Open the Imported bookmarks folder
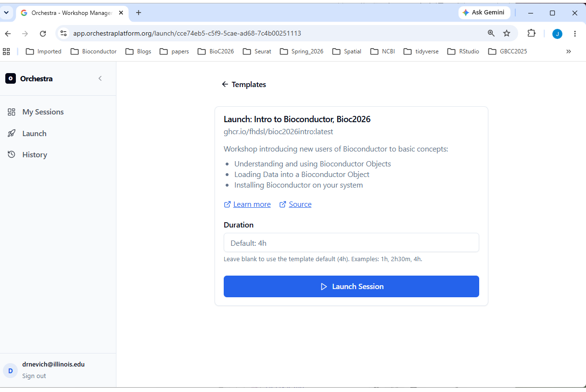The width and height of the screenshot is (586, 392). [44, 51]
